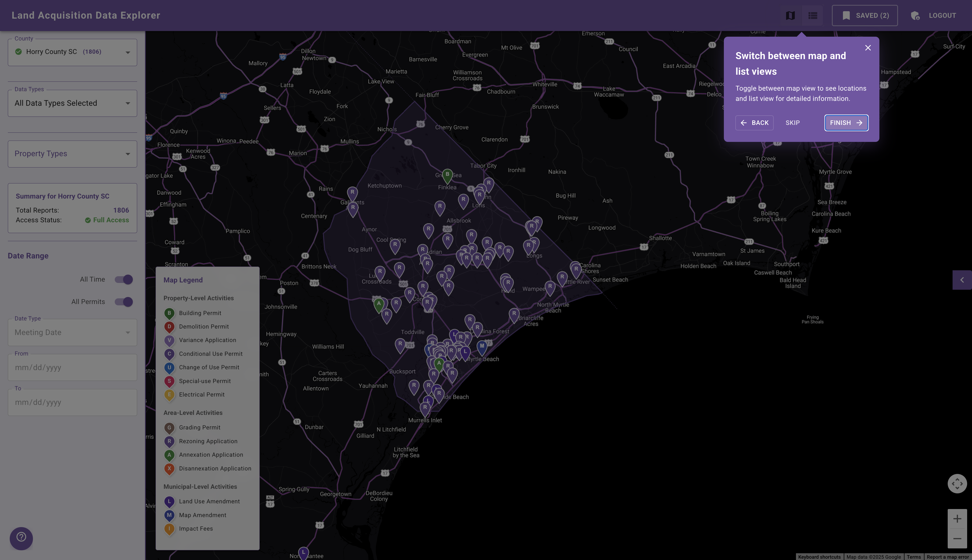Expand the Data Types selector

[72, 103]
